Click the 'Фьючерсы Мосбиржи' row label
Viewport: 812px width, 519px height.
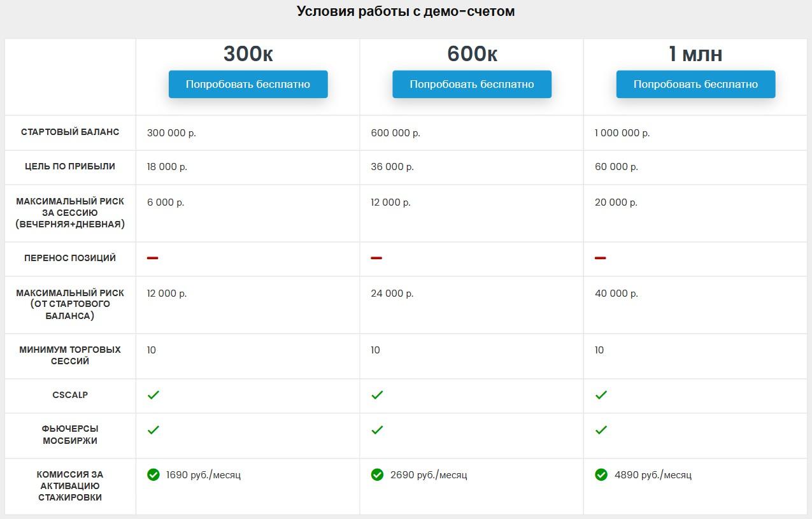(70, 434)
